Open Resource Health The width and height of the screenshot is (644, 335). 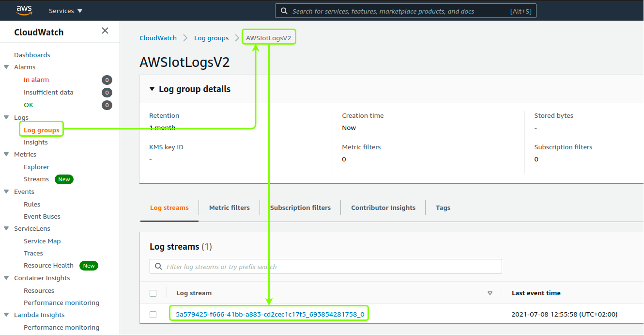48,265
